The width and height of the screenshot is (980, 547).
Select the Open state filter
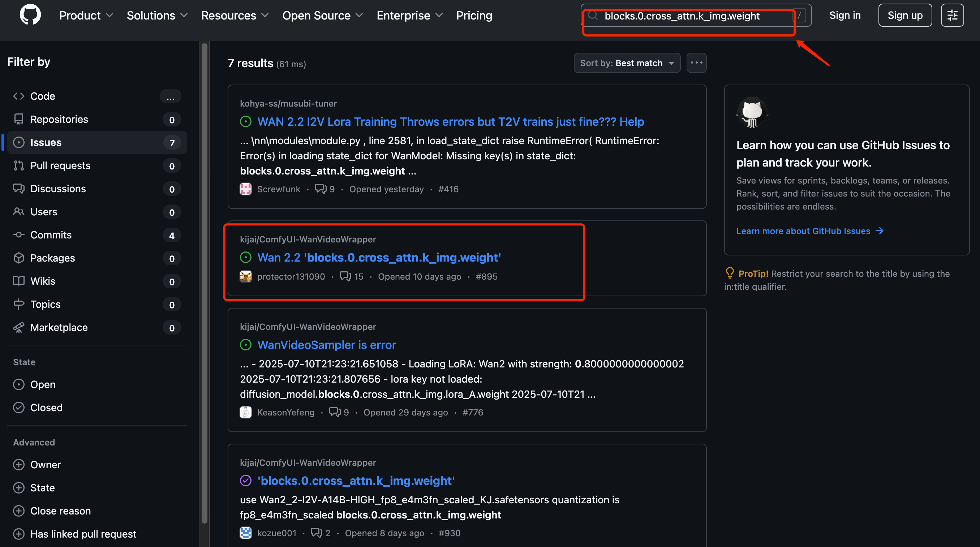point(97,384)
